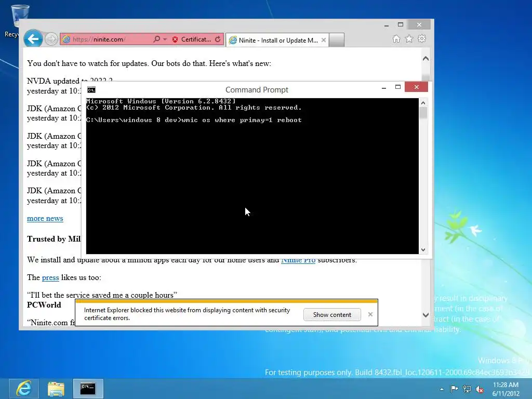The width and height of the screenshot is (532, 399).
Task: Go back with Internet Explorer back arrow
Action: click(x=33, y=39)
